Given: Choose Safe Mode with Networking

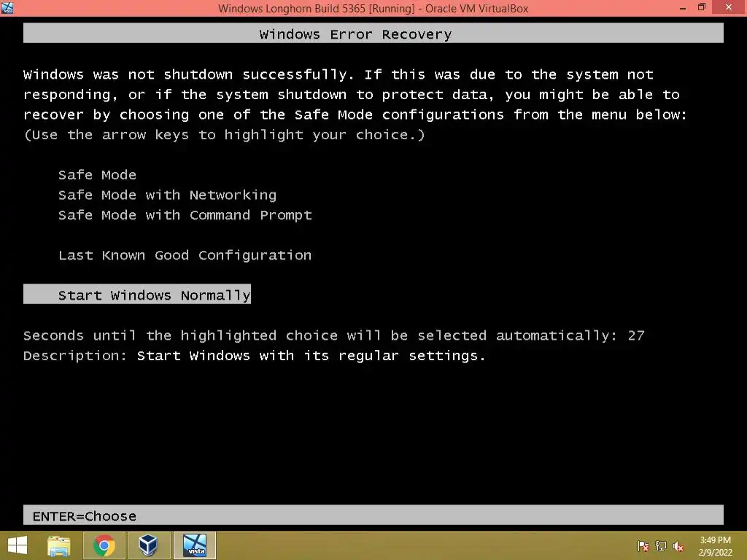Looking at the screenshot, I should click(167, 195).
